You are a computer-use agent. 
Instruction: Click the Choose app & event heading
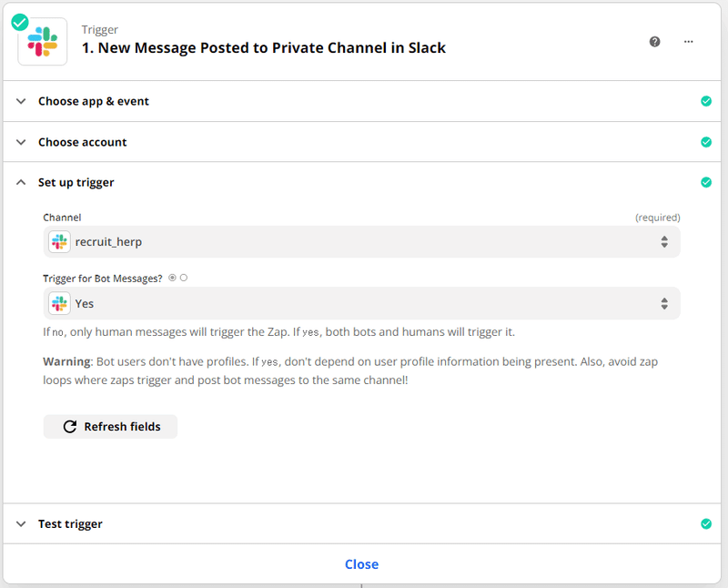[x=94, y=101]
